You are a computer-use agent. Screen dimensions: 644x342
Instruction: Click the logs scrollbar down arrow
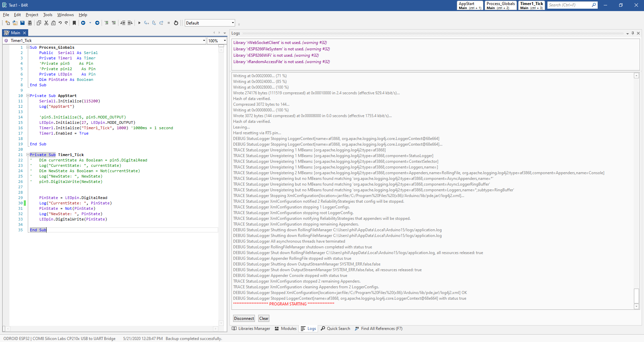click(636, 306)
